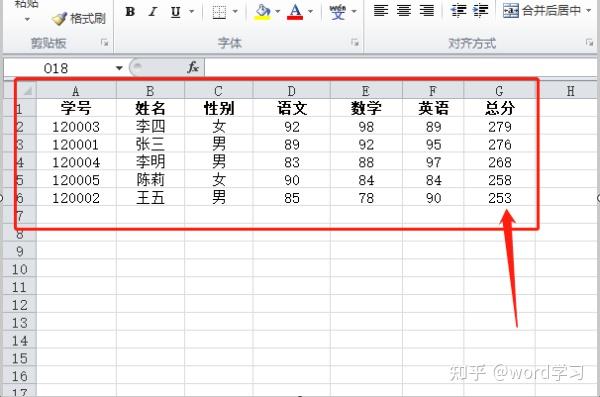600x397 pixels.
Task: Apply red font color button
Action: pos(295,12)
